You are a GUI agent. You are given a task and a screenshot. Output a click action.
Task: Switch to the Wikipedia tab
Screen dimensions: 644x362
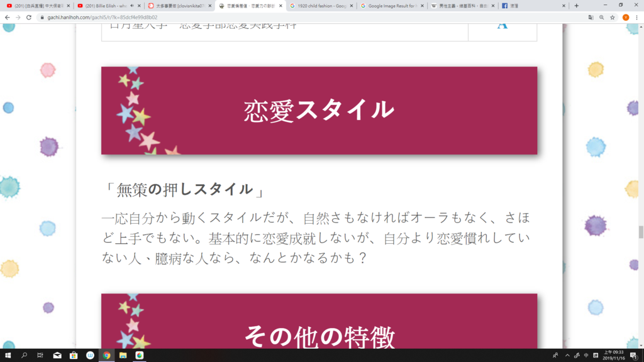(463, 6)
